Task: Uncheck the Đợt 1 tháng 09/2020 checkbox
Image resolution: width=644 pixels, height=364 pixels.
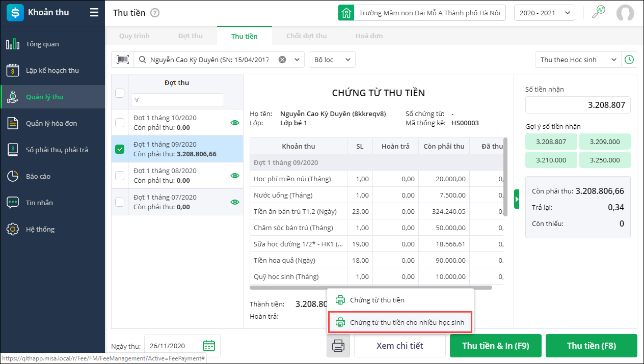Action: click(x=120, y=149)
